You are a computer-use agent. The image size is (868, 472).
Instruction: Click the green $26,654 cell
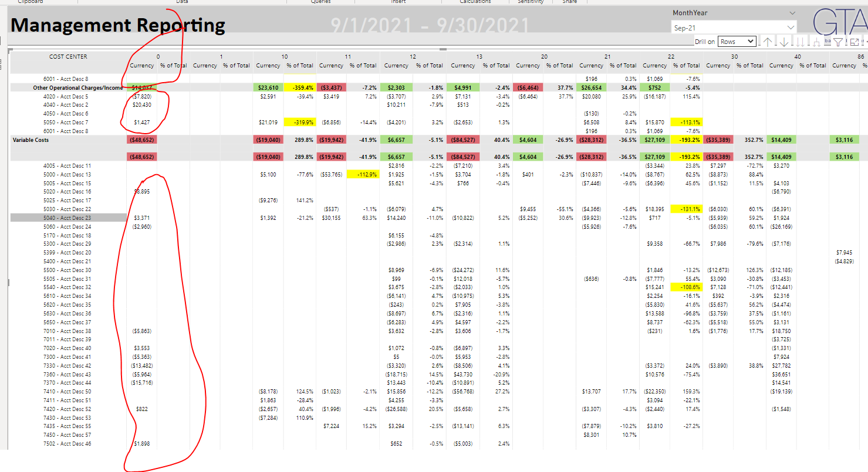[592, 87]
